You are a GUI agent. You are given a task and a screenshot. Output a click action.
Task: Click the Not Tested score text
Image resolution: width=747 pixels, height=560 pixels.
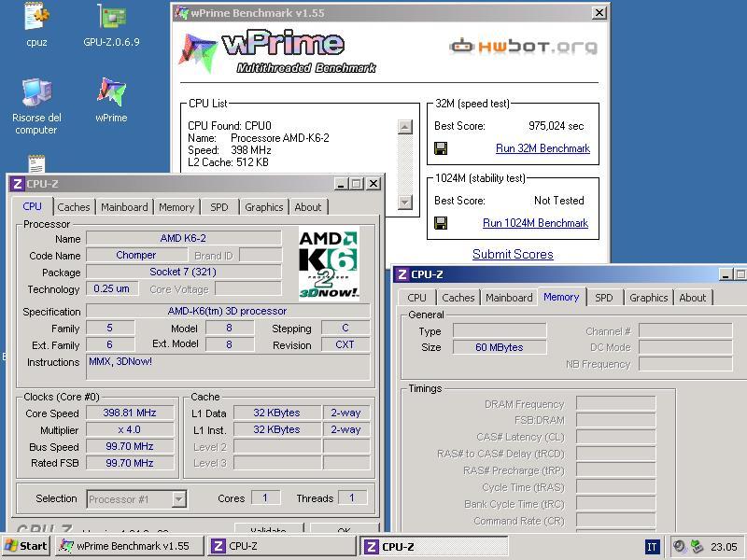click(x=558, y=201)
